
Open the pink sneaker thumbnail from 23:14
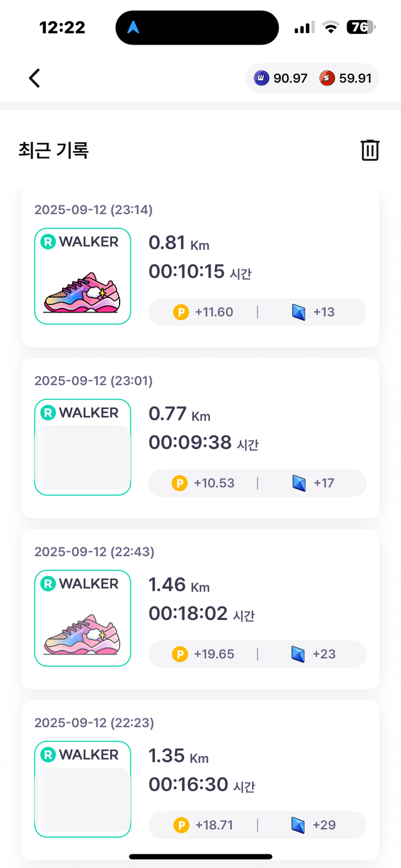point(82,292)
